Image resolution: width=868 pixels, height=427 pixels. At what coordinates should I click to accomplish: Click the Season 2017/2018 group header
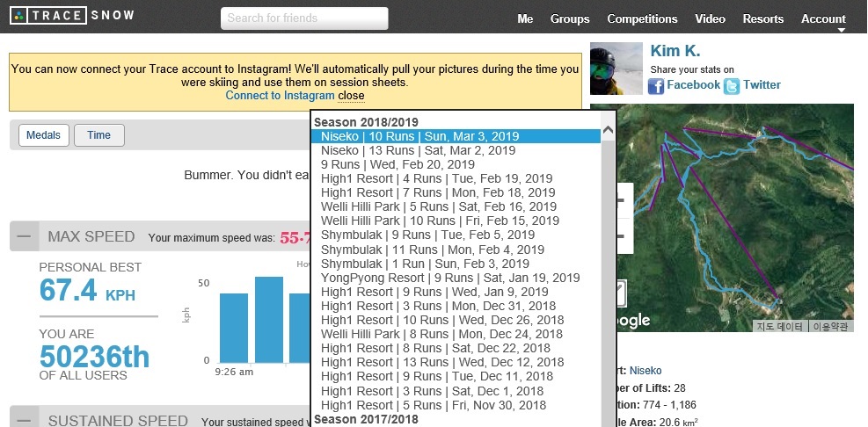tap(366, 419)
